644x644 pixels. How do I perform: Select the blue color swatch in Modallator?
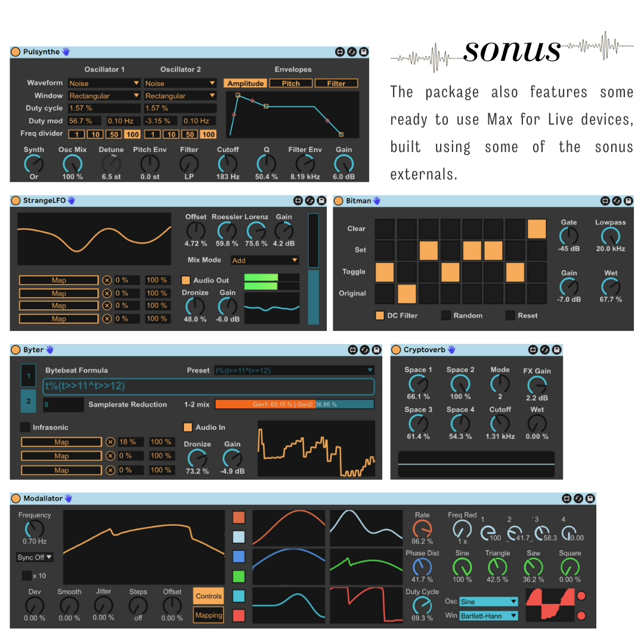pyautogui.click(x=239, y=556)
